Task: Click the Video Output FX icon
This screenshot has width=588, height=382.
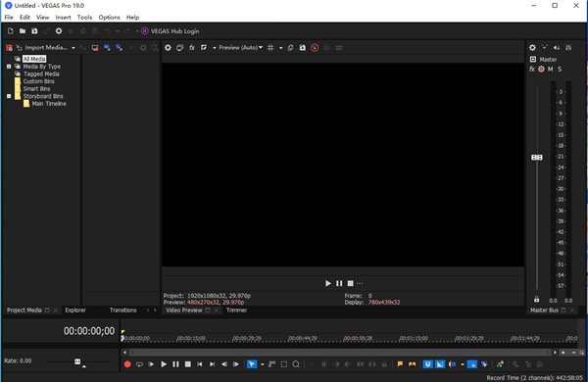Action: (x=192, y=48)
